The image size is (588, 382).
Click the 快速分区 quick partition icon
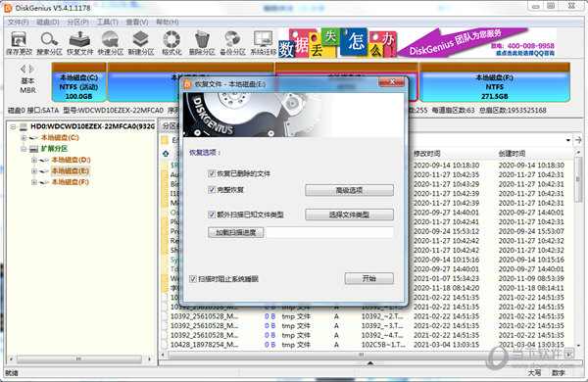point(110,43)
